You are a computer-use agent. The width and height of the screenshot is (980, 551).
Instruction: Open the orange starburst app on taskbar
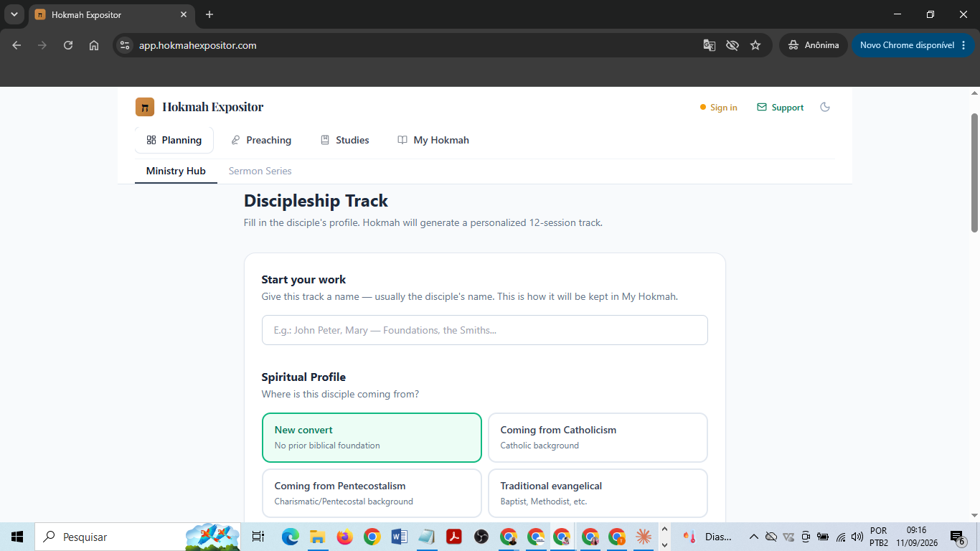pos(644,537)
